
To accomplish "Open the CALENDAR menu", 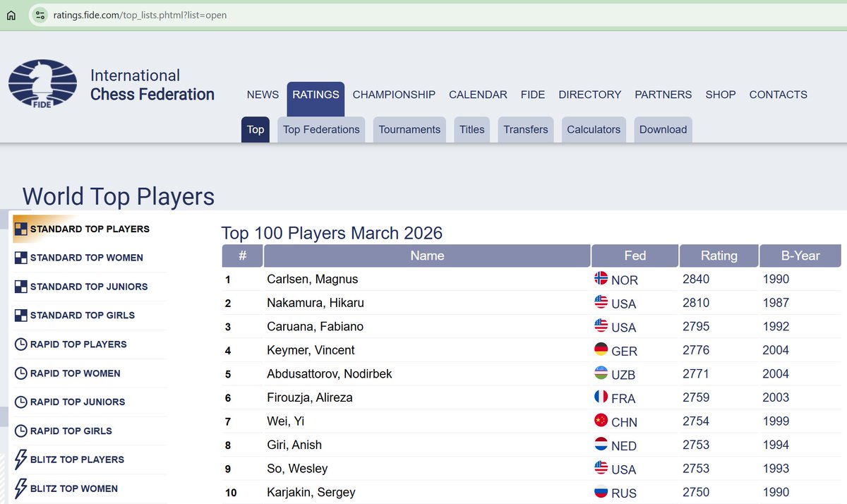I will 478,95.
